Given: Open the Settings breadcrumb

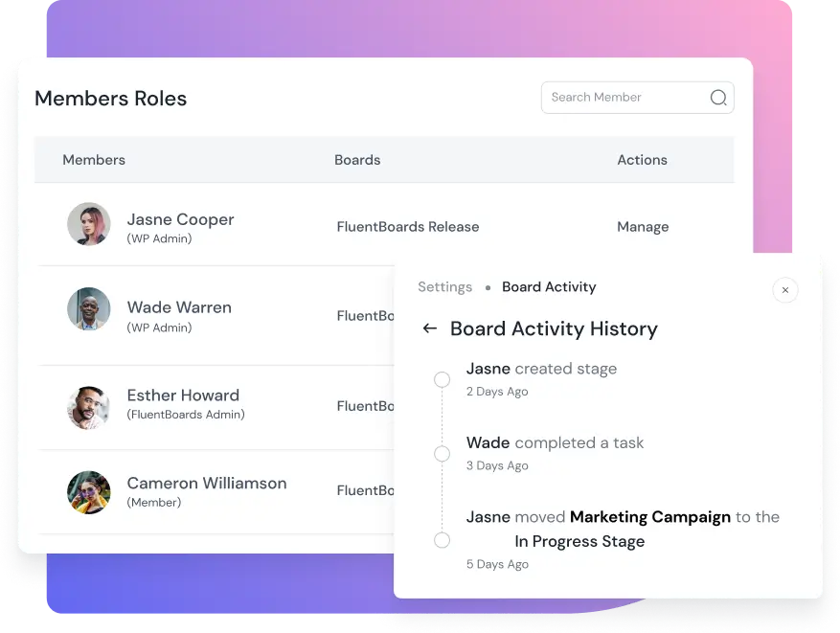Looking at the screenshot, I should click(x=444, y=287).
